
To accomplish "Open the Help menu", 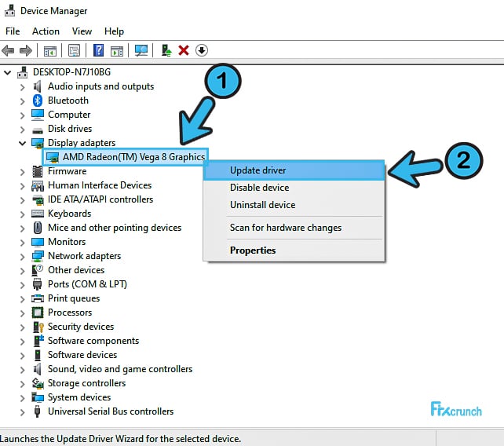I will tap(114, 31).
